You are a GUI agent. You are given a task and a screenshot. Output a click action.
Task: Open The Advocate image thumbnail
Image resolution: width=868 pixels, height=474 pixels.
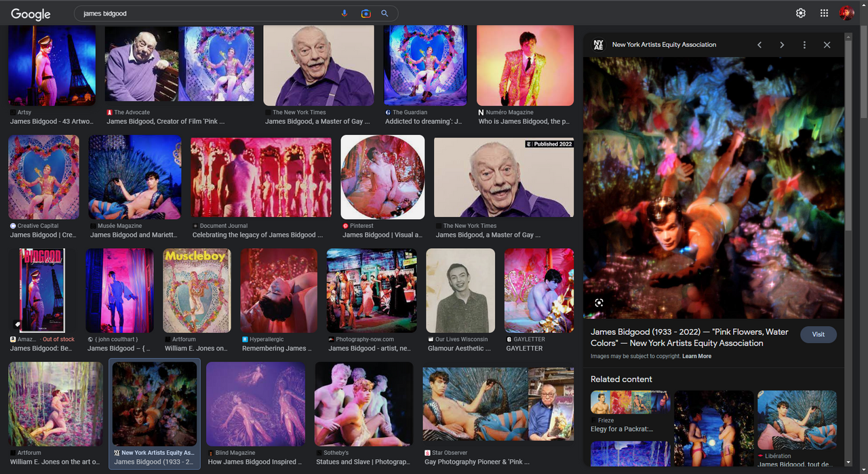[x=180, y=66]
